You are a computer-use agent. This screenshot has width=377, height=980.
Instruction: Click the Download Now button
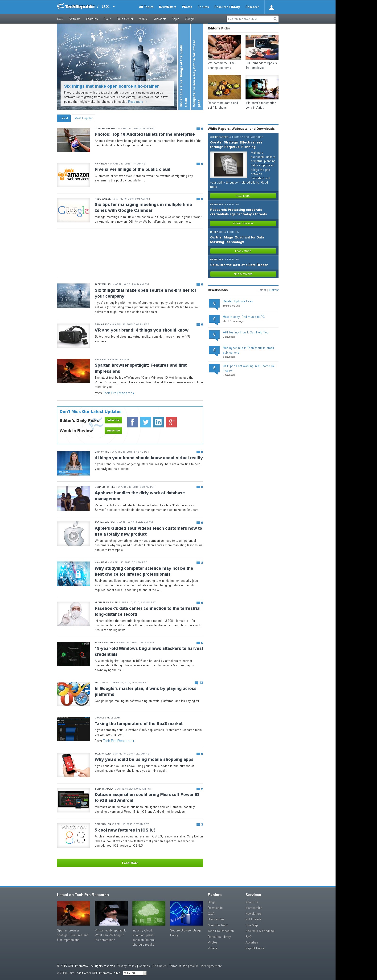[x=243, y=224]
